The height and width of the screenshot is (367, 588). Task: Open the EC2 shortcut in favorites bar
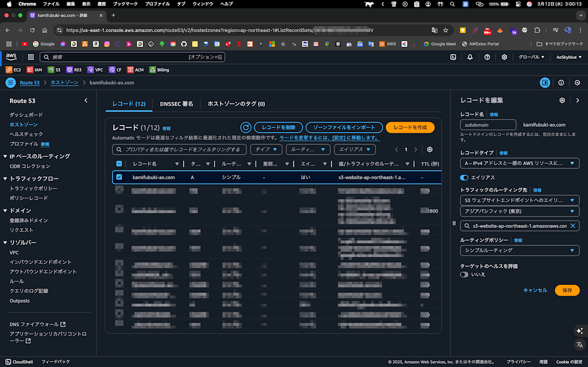(13, 70)
